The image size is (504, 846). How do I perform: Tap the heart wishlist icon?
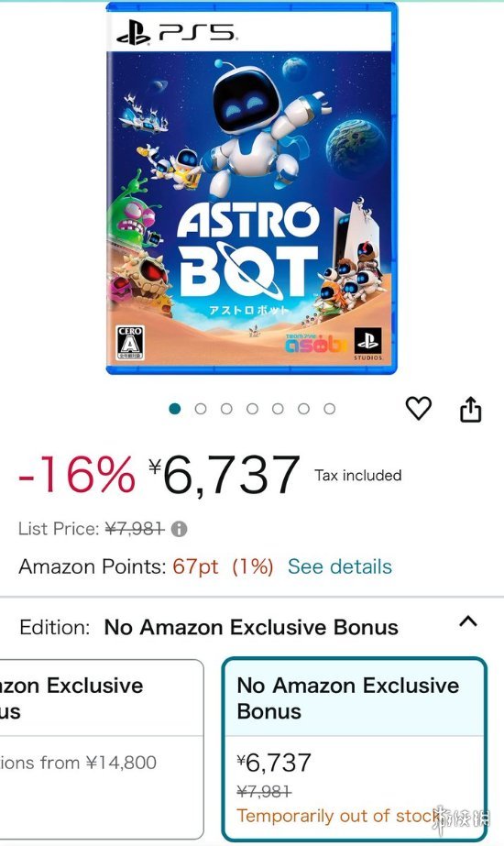point(418,408)
